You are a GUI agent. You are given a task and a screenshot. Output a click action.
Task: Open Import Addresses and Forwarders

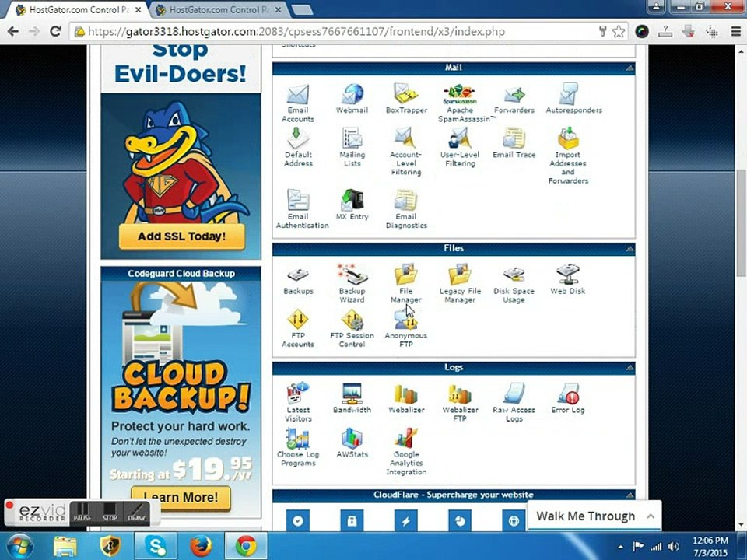tap(568, 156)
